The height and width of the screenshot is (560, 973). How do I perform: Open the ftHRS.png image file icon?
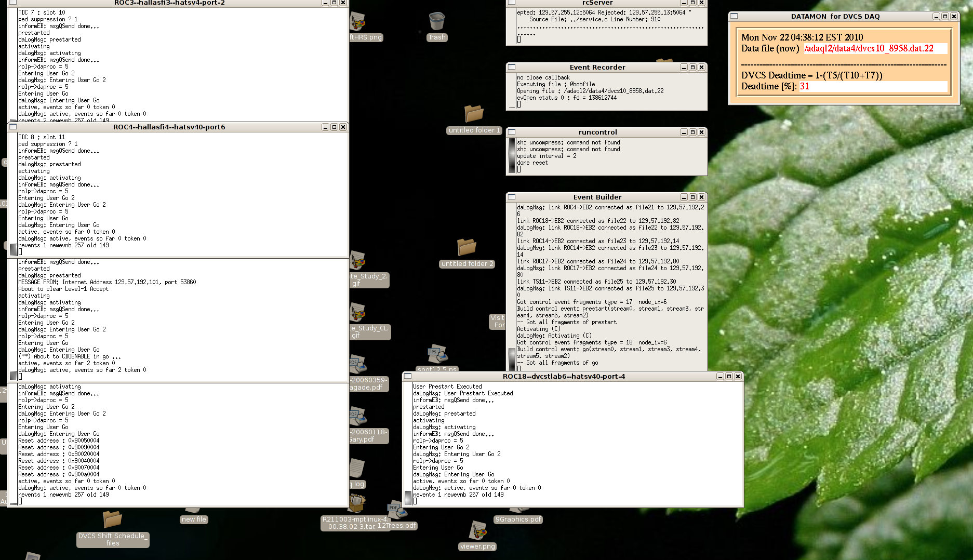[358, 22]
